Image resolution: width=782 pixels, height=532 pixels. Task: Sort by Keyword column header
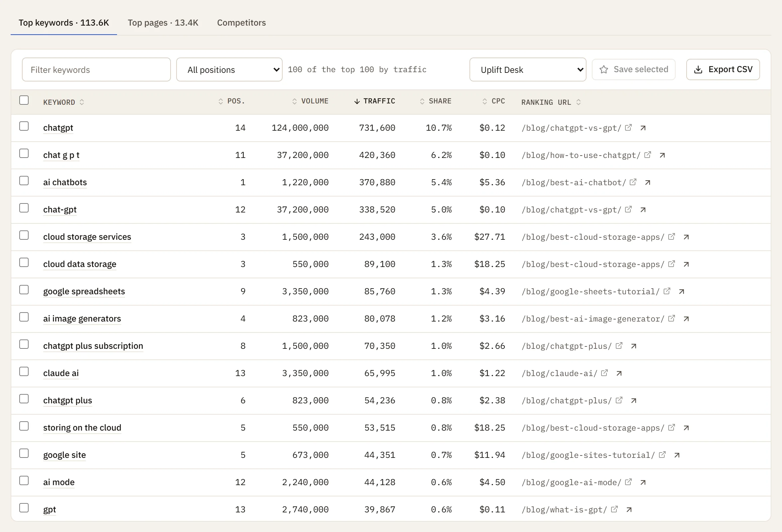tap(64, 102)
